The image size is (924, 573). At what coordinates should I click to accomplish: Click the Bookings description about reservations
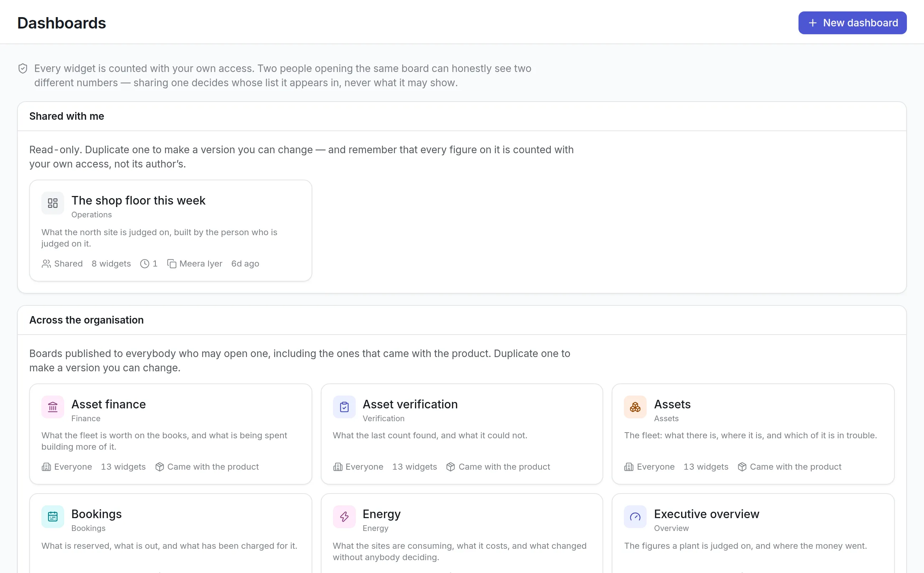point(169,546)
